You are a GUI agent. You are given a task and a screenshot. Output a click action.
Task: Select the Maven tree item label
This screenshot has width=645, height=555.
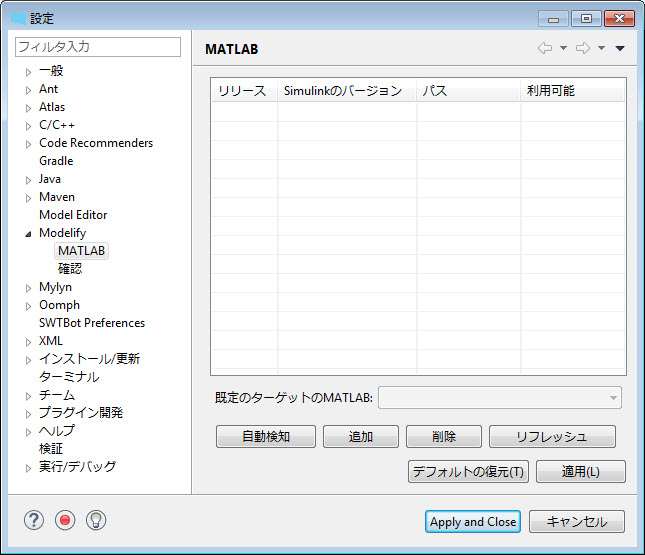[57, 197]
